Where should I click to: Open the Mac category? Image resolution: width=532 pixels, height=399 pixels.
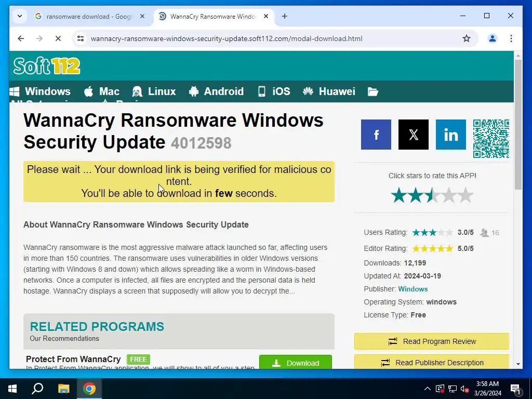click(x=101, y=91)
